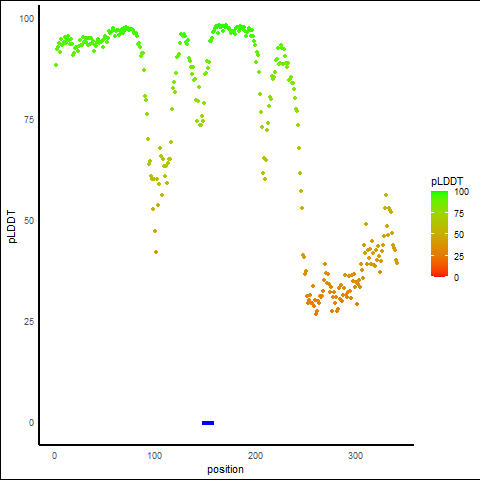The height and width of the screenshot is (480, 480).
Task: Click the blue bar marker near position 150
Action: click(208, 423)
